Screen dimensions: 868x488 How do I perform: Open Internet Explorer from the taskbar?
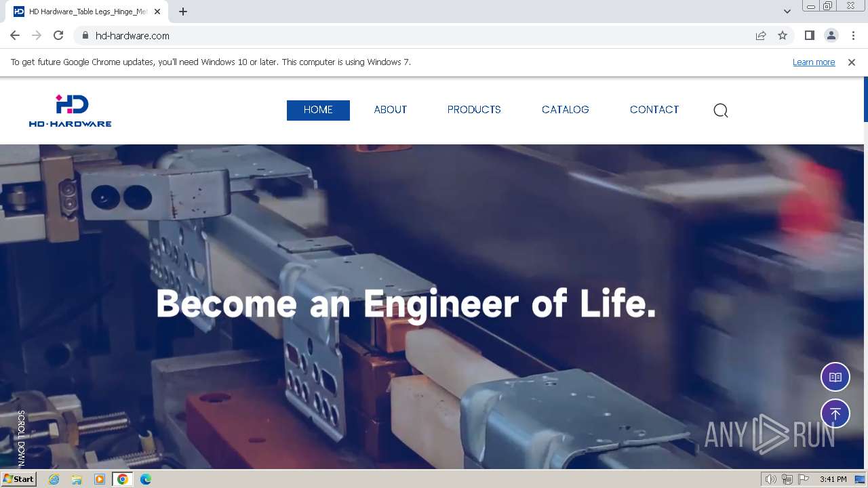tap(54, 479)
